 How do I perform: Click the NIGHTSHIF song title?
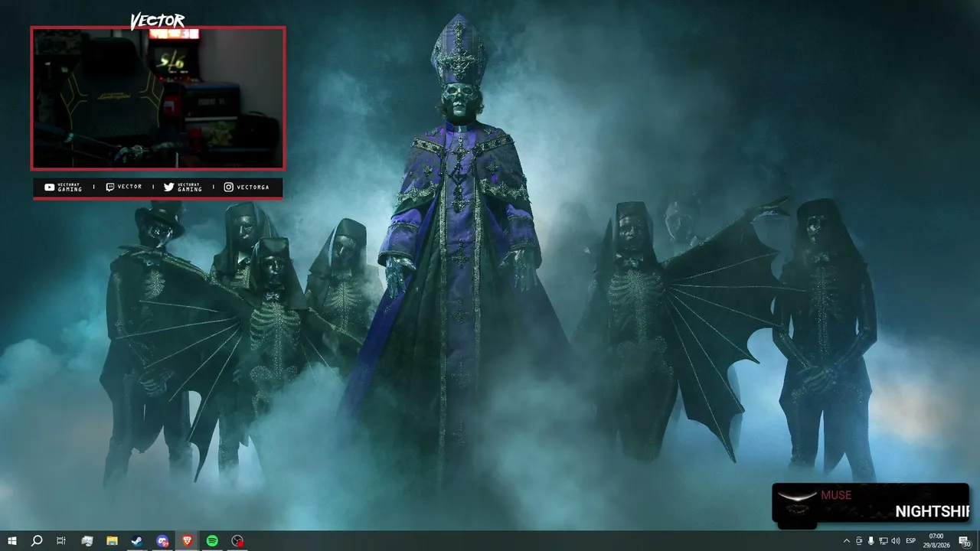932,511
